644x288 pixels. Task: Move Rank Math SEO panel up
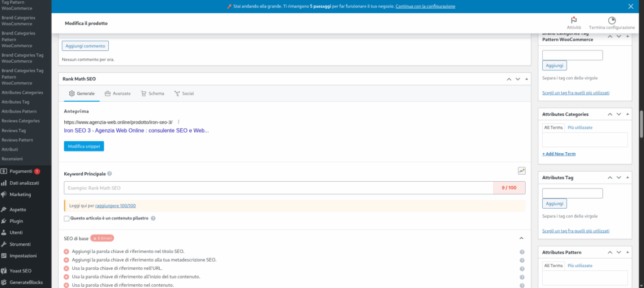tap(509, 79)
